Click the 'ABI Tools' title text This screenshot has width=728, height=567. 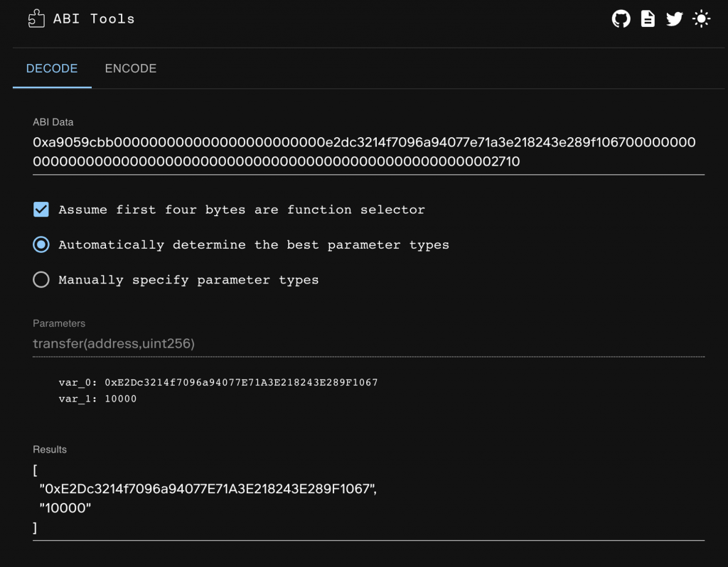pyautogui.click(x=94, y=19)
